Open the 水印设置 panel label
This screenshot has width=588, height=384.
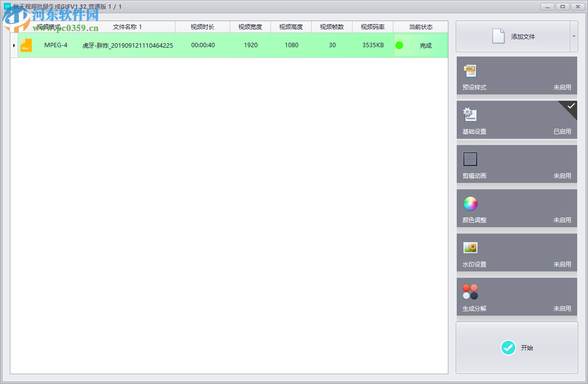474,265
